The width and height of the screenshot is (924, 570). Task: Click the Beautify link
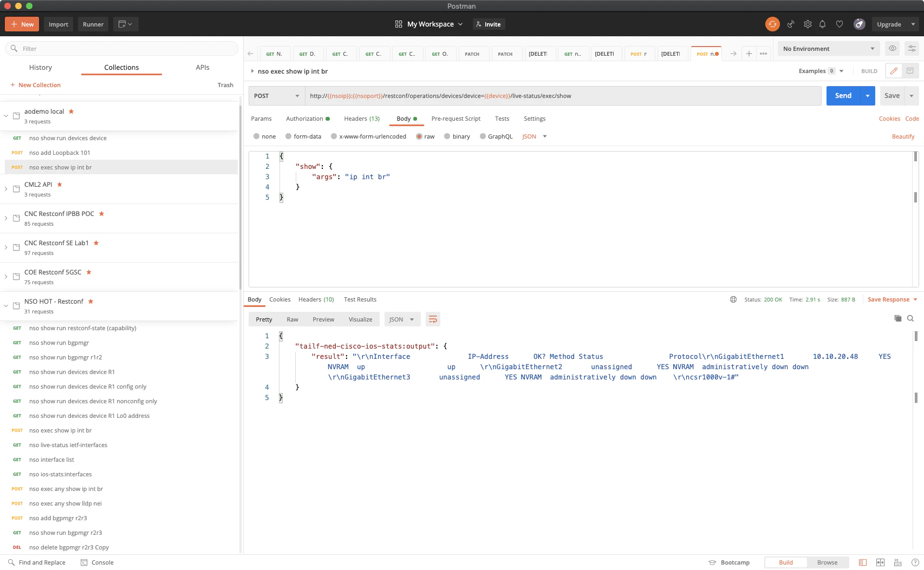[x=903, y=136]
